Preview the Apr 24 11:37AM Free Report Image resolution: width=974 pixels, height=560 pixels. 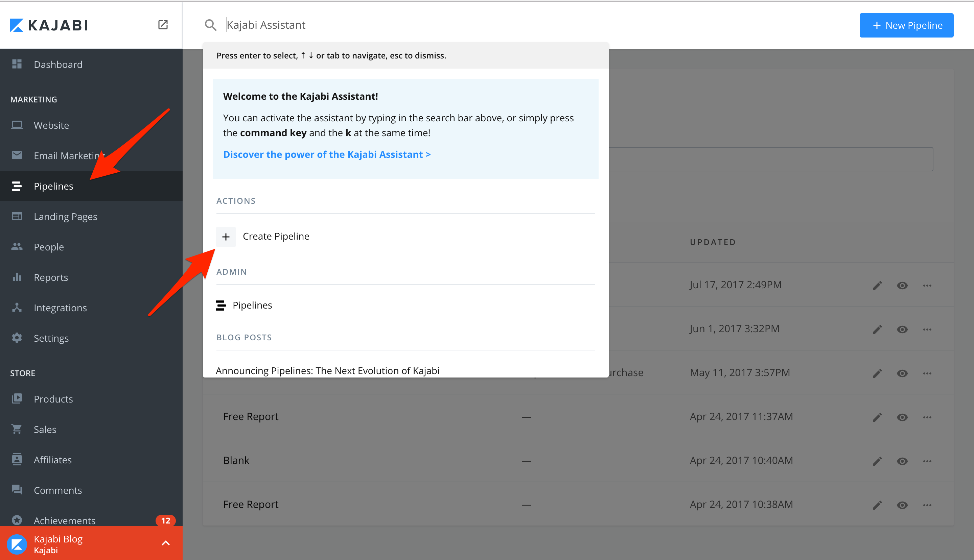tap(902, 417)
